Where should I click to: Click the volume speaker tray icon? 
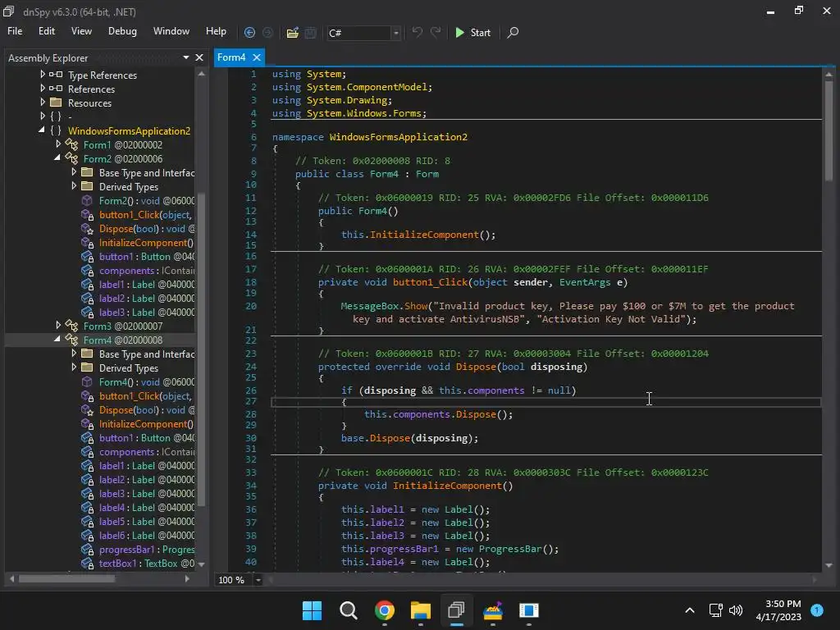point(736,610)
